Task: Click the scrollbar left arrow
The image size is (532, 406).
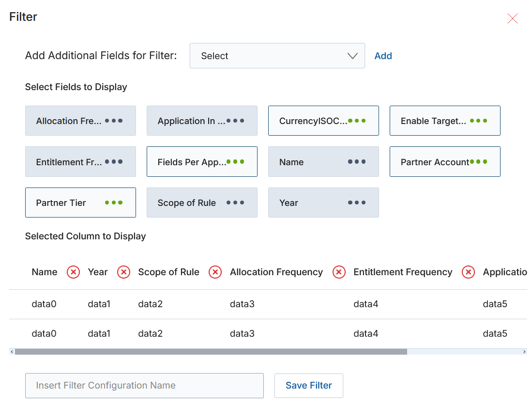Action: point(12,352)
